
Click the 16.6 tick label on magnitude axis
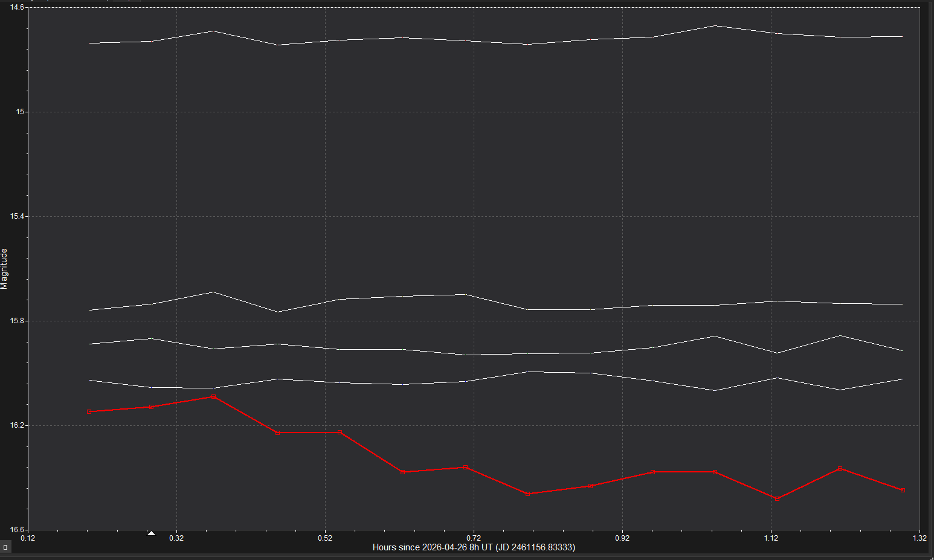pyautogui.click(x=17, y=530)
